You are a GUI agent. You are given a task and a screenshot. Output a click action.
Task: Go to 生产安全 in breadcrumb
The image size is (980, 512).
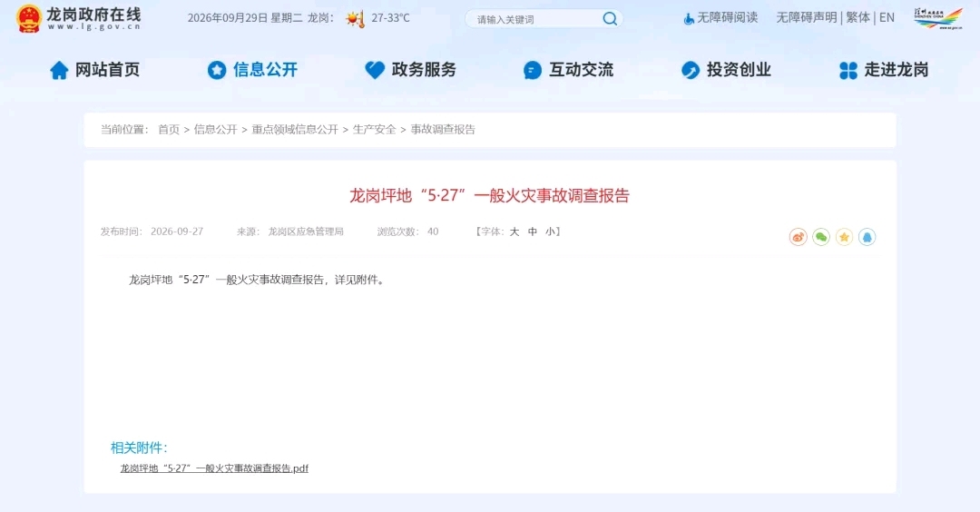(x=374, y=130)
